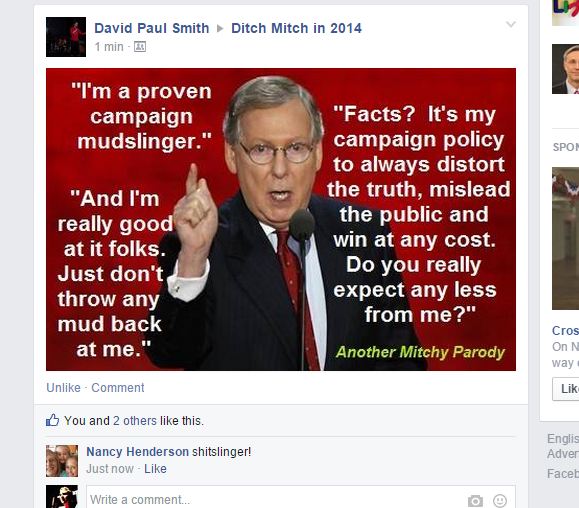Click the group audience privacy icon
Screen dimensions: 579x508
140,47
